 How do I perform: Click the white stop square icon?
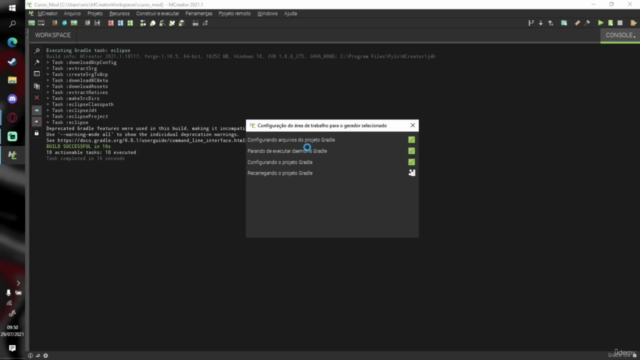click(x=620, y=23)
